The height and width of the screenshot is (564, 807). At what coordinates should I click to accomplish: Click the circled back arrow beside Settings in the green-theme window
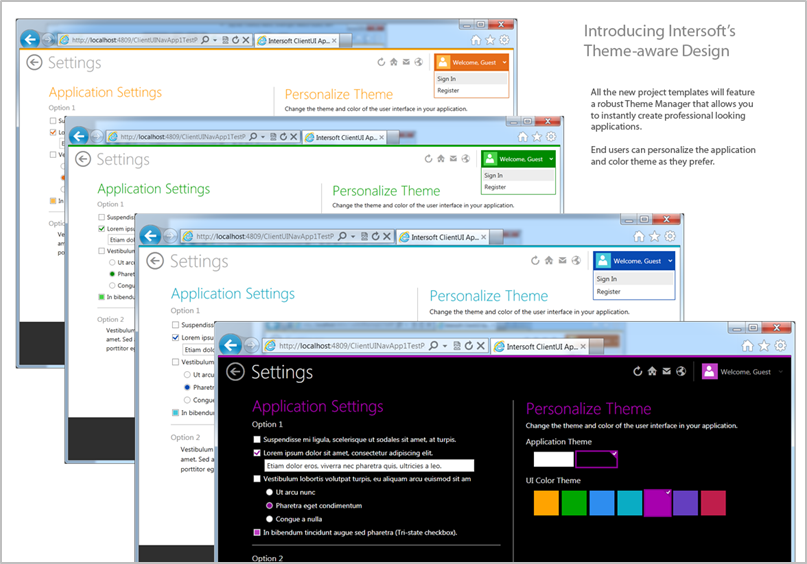point(83,159)
